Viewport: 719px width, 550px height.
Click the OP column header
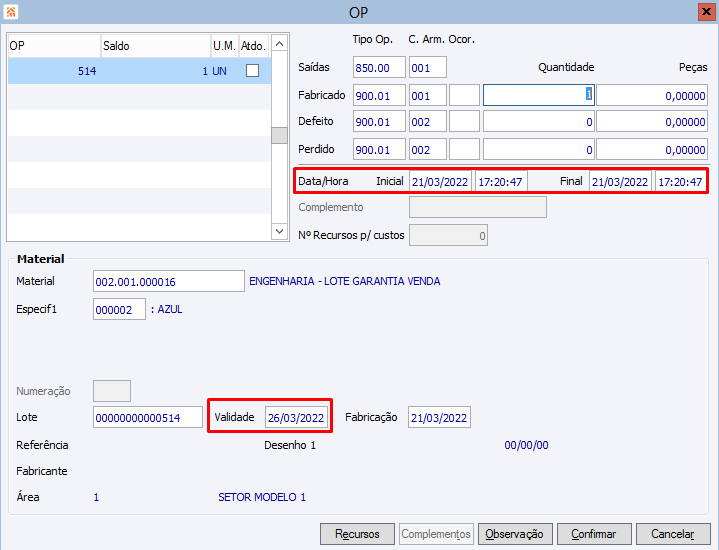(x=54, y=46)
